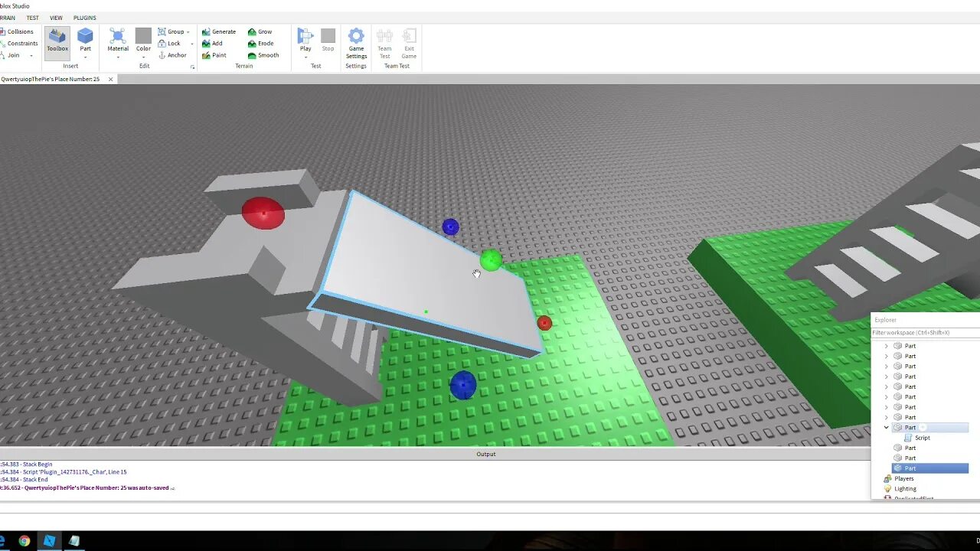Open the Edit group dialog launcher

pyautogui.click(x=192, y=67)
